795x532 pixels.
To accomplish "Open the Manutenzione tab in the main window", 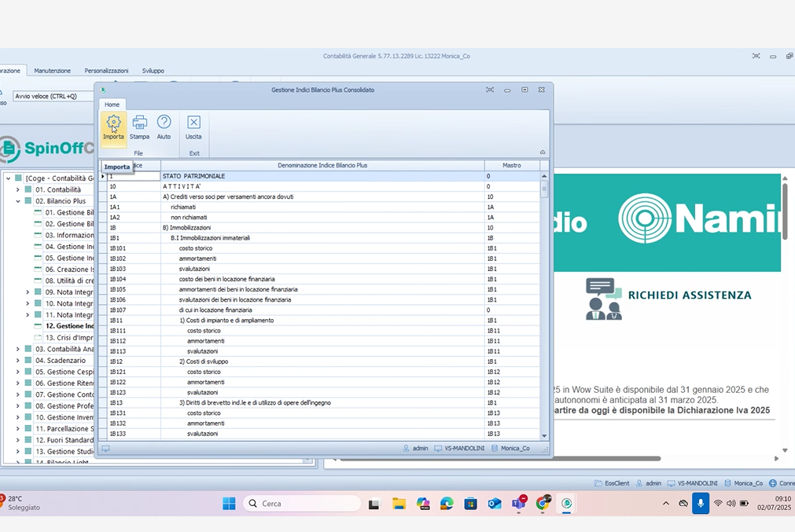I will [52, 71].
